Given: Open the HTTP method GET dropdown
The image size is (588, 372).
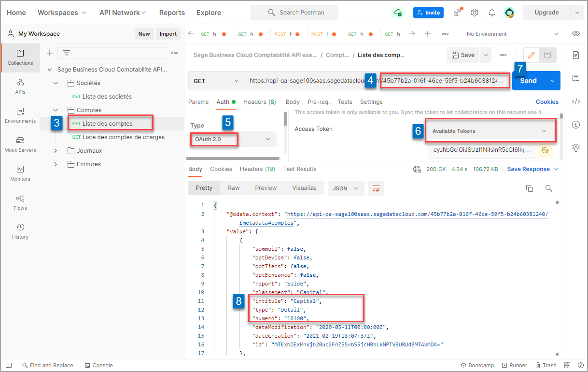Looking at the screenshot, I should 216,81.
